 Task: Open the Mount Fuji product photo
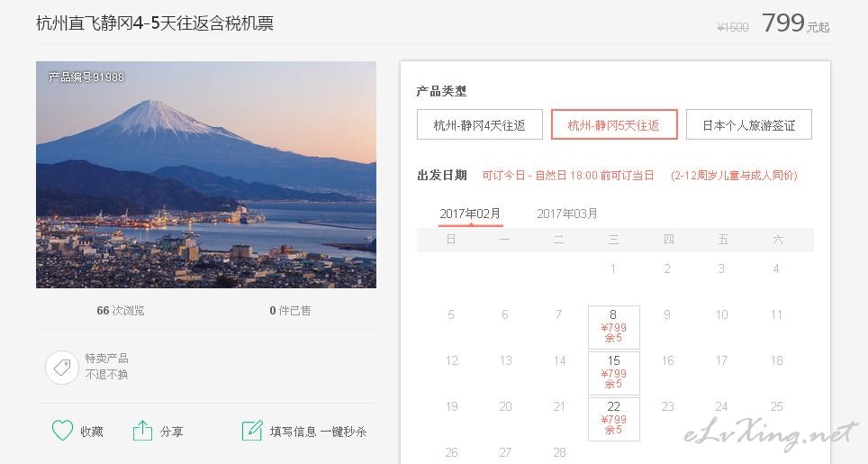tap(206, 175)
